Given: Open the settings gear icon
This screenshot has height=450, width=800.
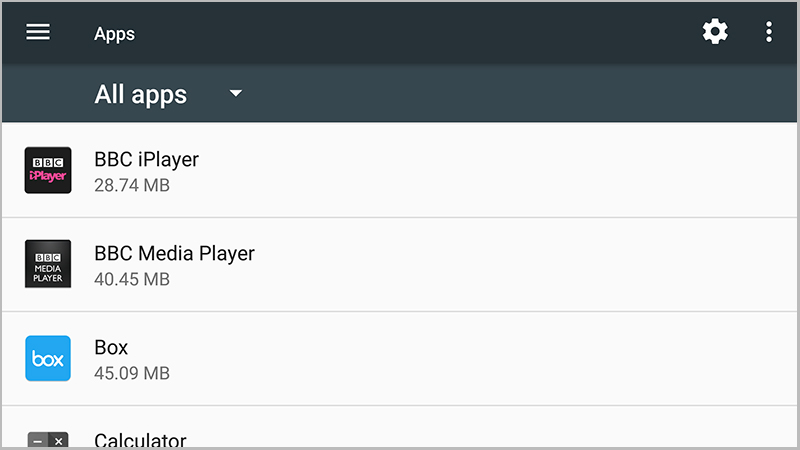Looking at the screenshot, I should point(715,32).
